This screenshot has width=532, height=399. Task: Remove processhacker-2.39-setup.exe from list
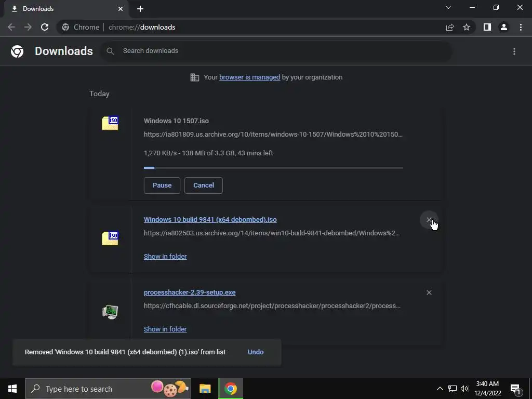tap(429, 292)
